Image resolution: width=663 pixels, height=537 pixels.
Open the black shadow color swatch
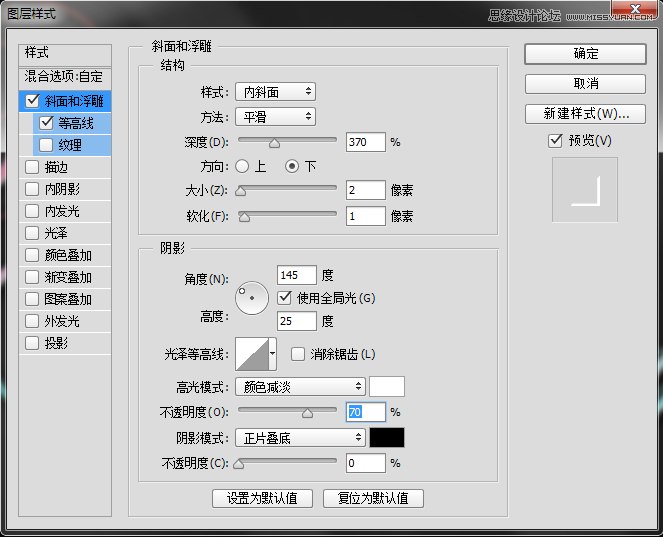(387, 438)
